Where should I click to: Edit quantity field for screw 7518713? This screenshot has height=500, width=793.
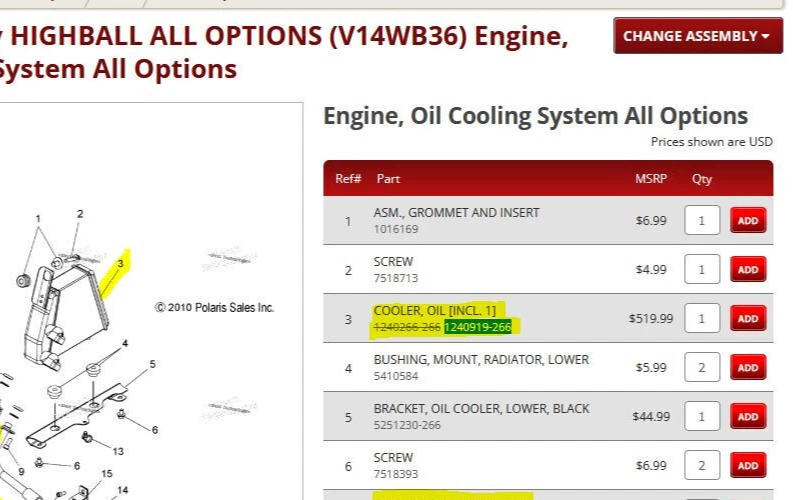coord(702,269)
